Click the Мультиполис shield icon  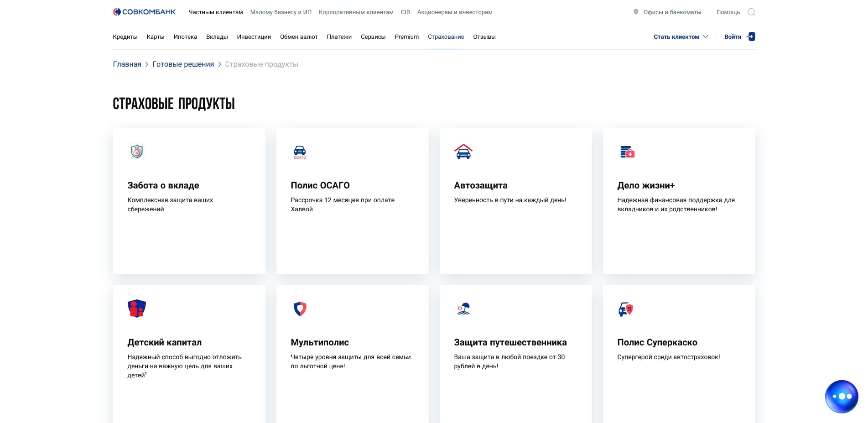coord(300,308)
